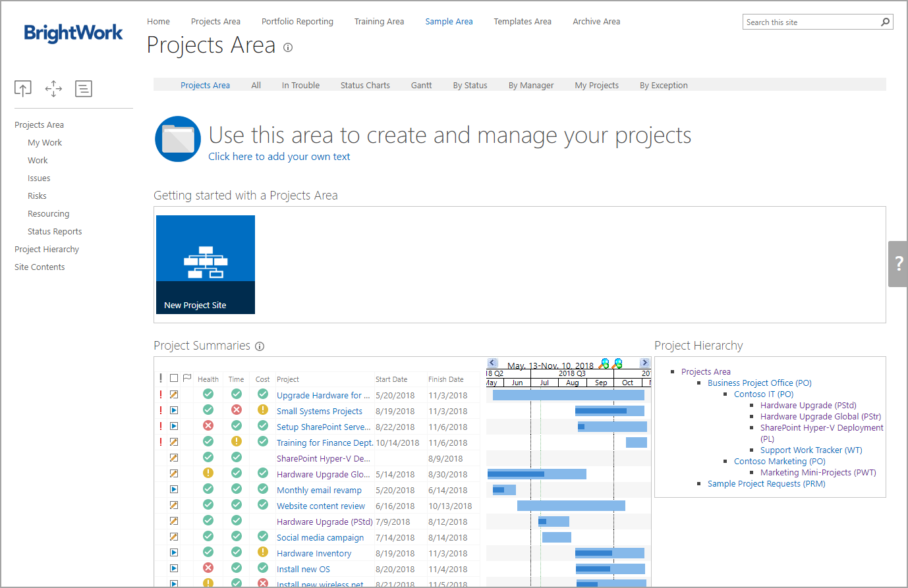Open Business Project Office (PO) in hierarchy
The height and width of the screenshot is (588, 908).
point(760,383)
